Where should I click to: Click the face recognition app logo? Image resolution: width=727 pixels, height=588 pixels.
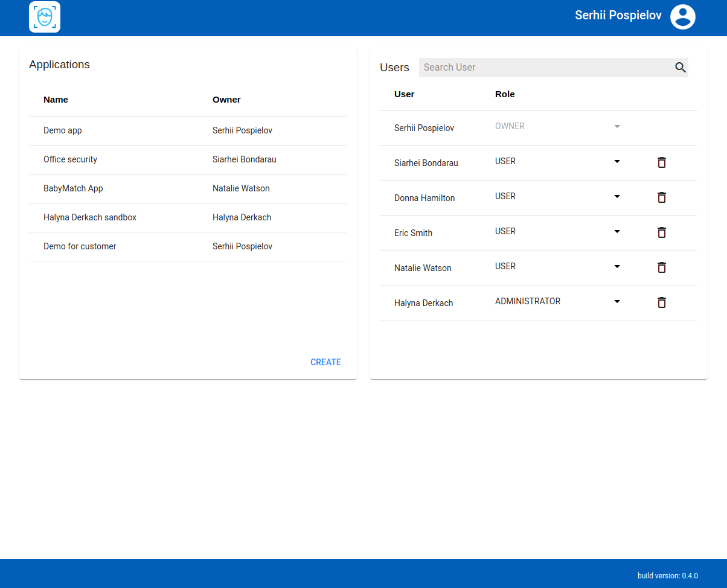45,17
